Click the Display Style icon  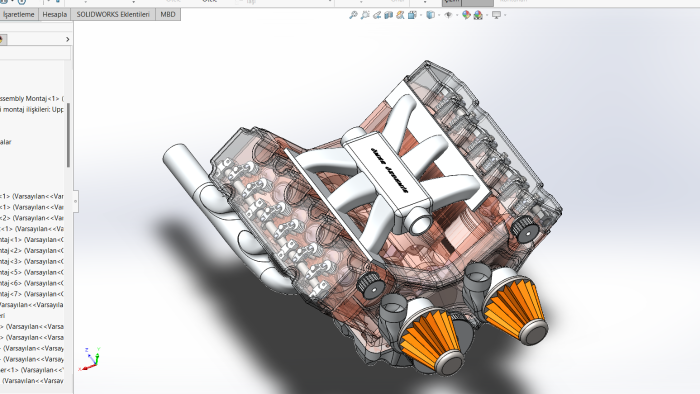430,15
